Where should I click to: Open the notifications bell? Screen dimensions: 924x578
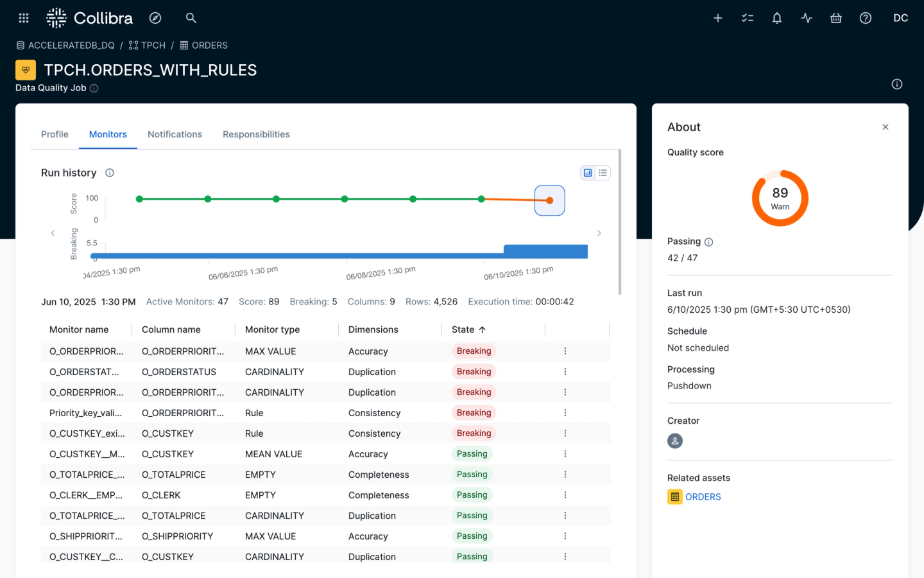pos(777,18)
